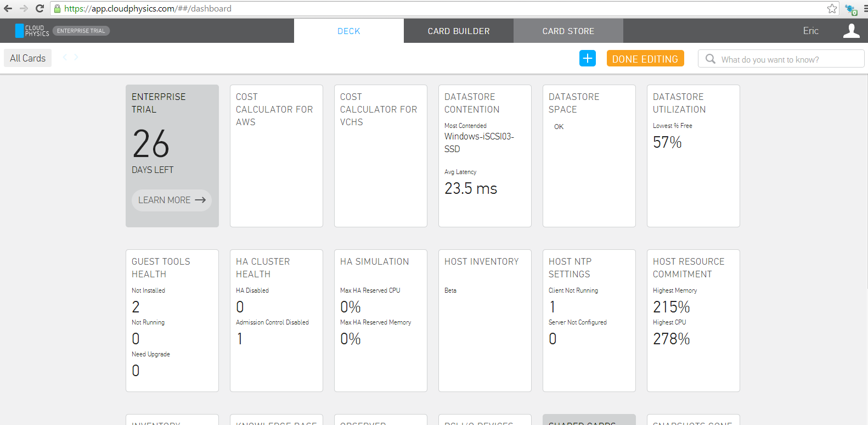Click the blue plus add card icon
Screen dimensions: 868x425
tap(587, 58)
